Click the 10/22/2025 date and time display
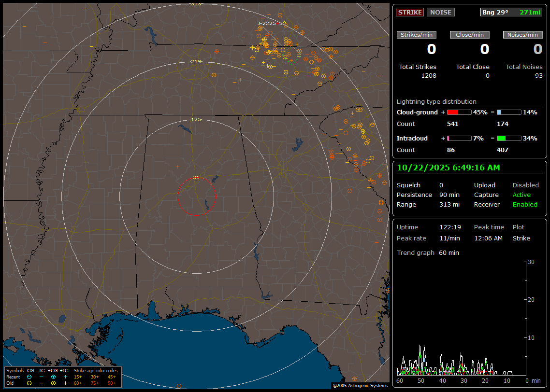 click(449, 168)
